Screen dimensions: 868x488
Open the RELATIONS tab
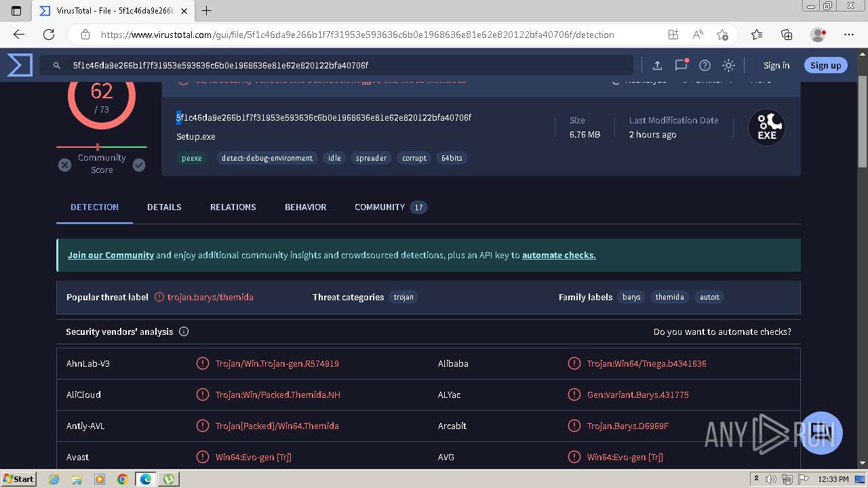[x=233, y=207]
